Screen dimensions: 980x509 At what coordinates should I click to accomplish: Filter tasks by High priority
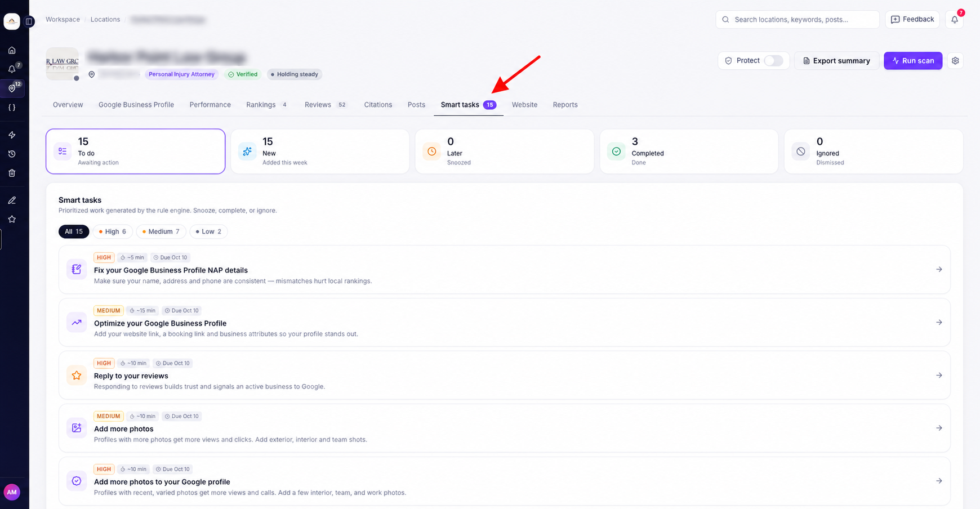[x=113, y=231]
